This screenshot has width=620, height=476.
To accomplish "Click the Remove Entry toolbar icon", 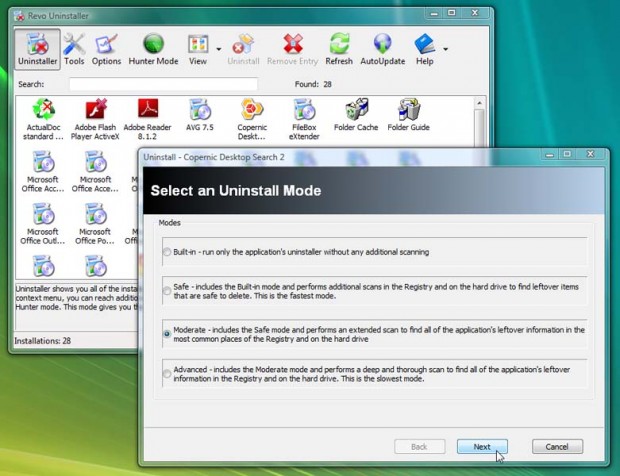I will [x=293, y=49].
